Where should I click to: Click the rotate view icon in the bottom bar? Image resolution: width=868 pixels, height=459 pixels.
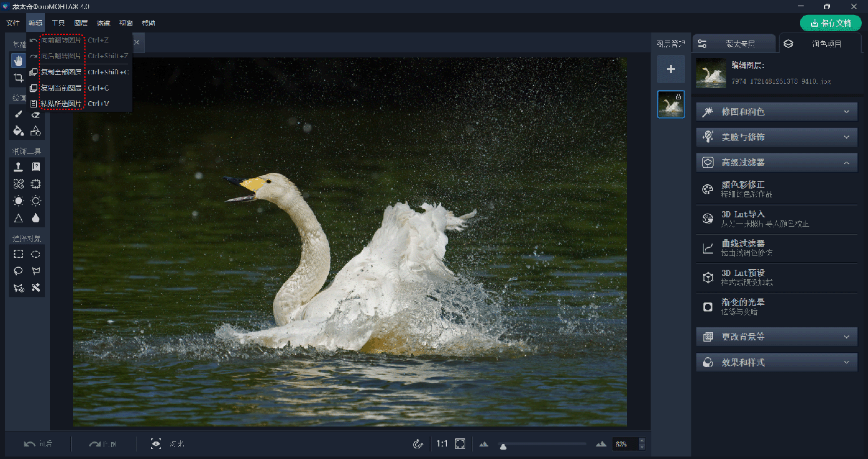tap(418, 444)
